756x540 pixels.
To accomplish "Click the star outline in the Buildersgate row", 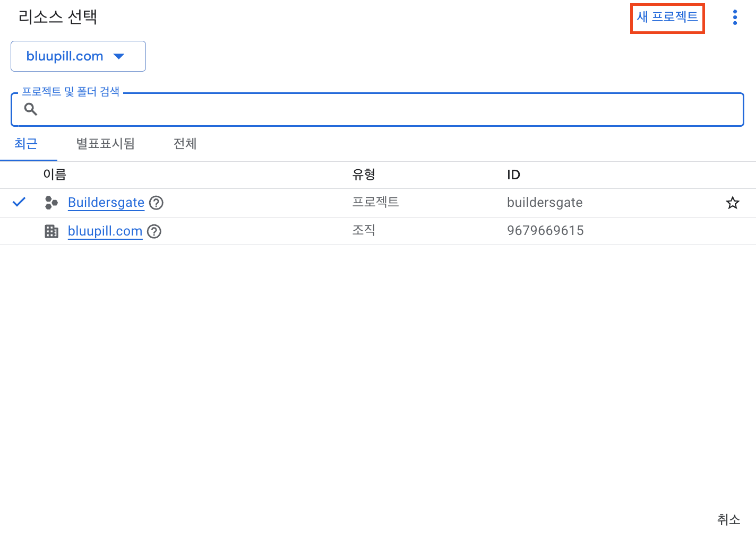I will (733, 203).
